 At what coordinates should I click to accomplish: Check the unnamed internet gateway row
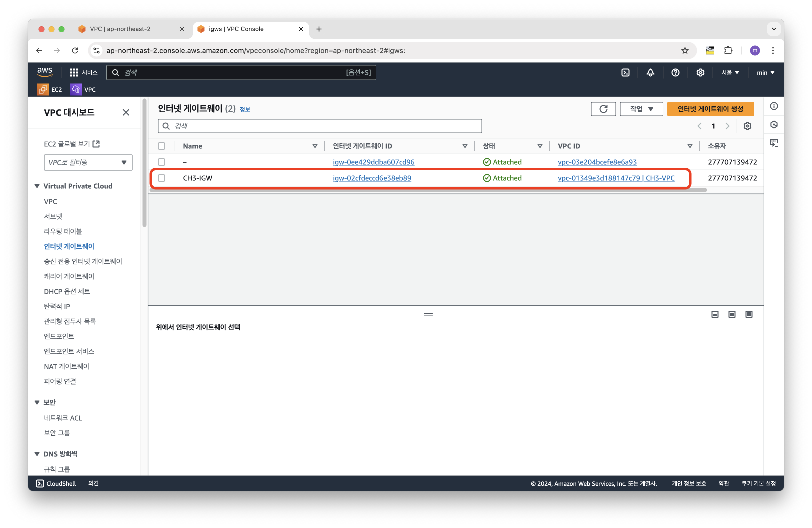point(162,162)
